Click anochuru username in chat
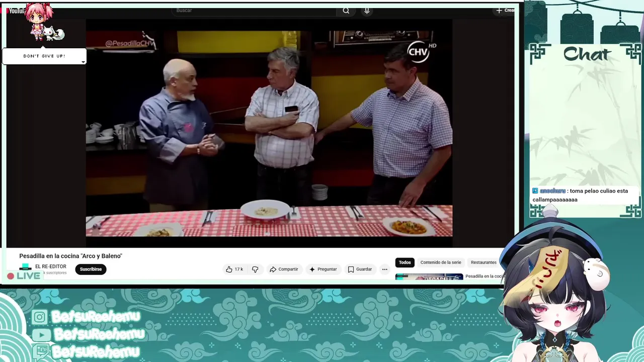 coord(552,191)
